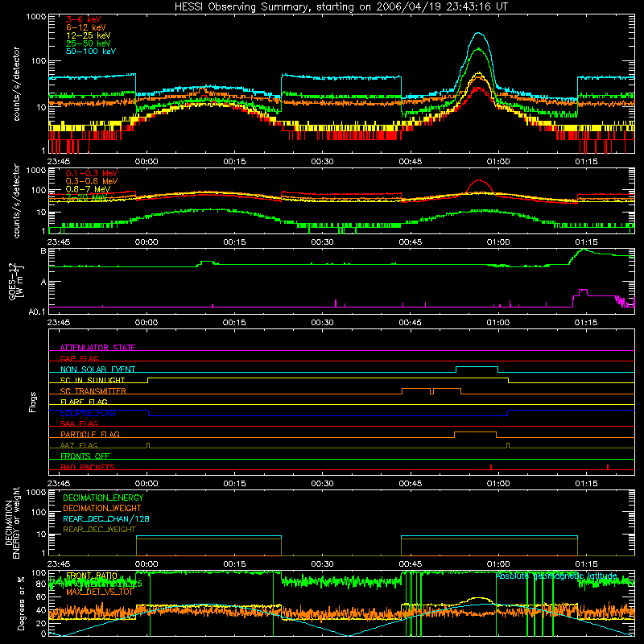Select the "NON_SOLAR_EVENT" flag label

97,369
